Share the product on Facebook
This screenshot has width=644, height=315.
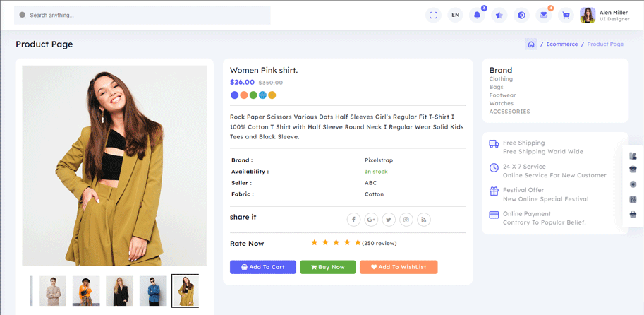[353, 220]
